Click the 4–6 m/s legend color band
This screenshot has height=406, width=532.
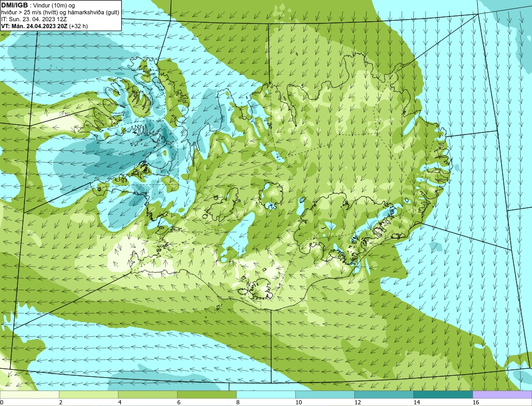point(147,394)
